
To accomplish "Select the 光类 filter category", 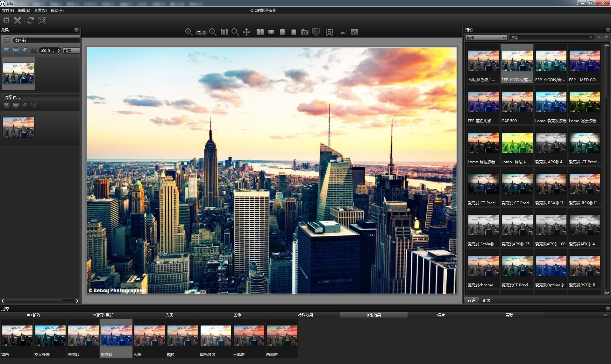I will tap(169, 315).
